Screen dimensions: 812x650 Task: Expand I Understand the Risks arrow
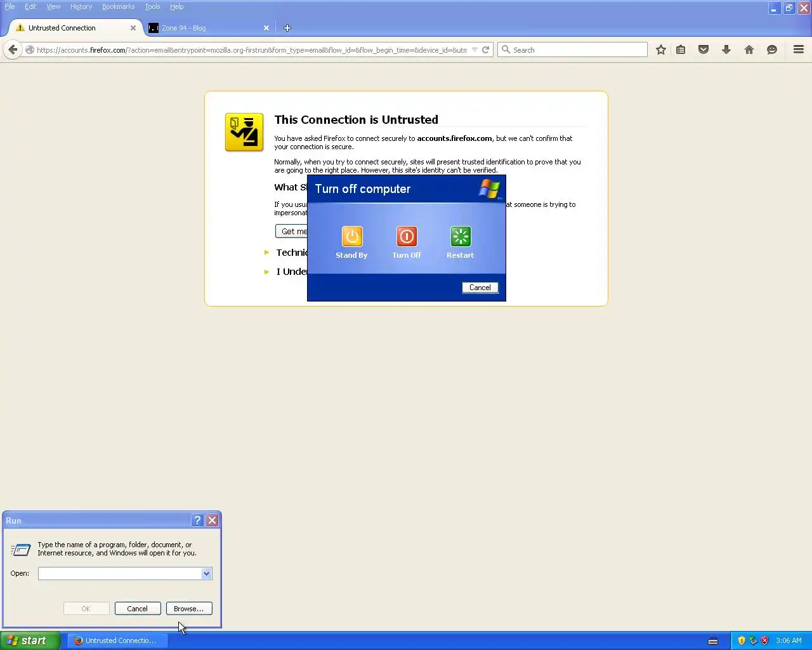(266, 272)
